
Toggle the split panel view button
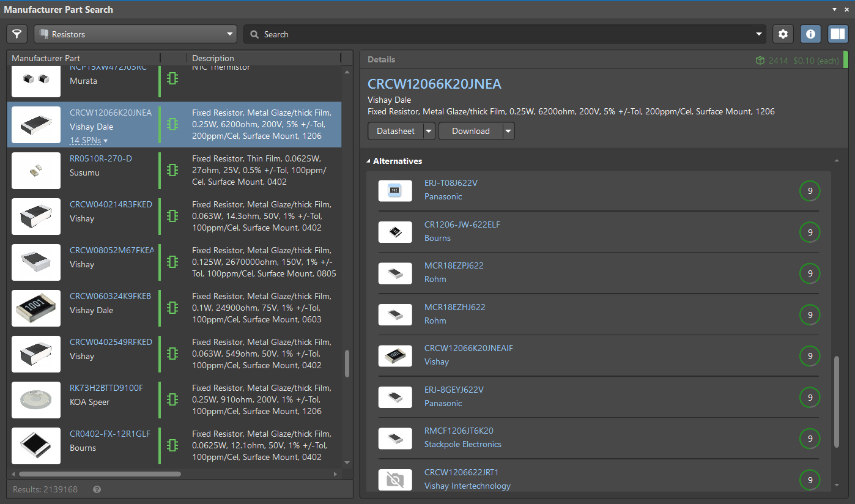tap(837, 34)
